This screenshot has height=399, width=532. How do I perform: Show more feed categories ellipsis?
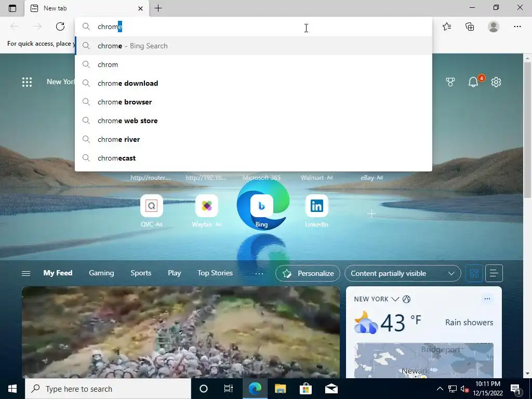pos(259,273)
